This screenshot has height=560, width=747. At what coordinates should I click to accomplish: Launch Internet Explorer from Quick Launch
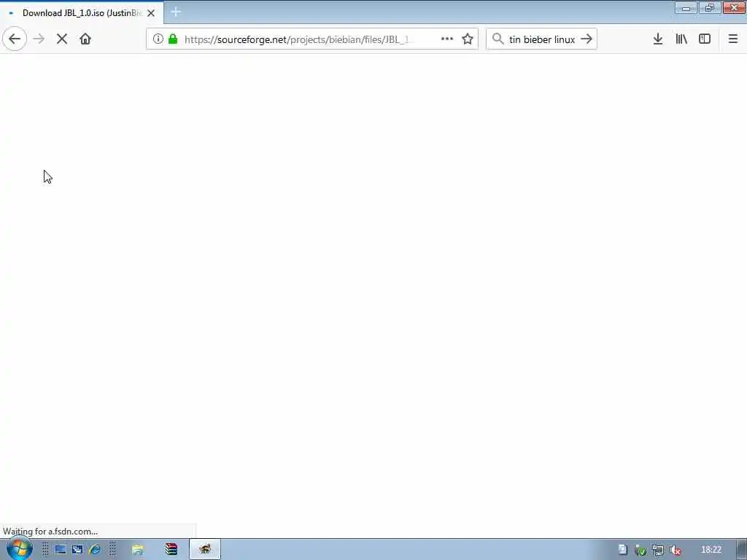pyautogui.click(x=94, y=550)
